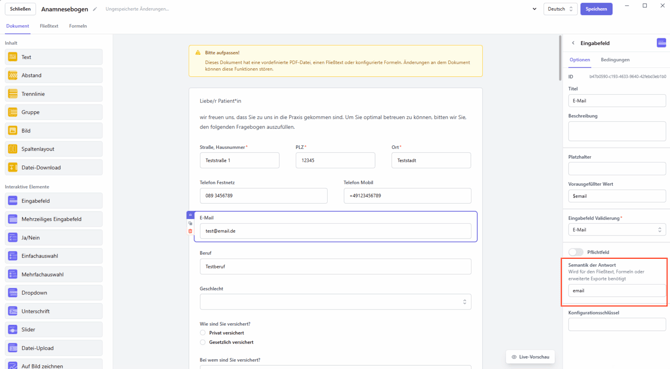Click the Beruf input field
This screenshot has width=670, height=369.
335,266
